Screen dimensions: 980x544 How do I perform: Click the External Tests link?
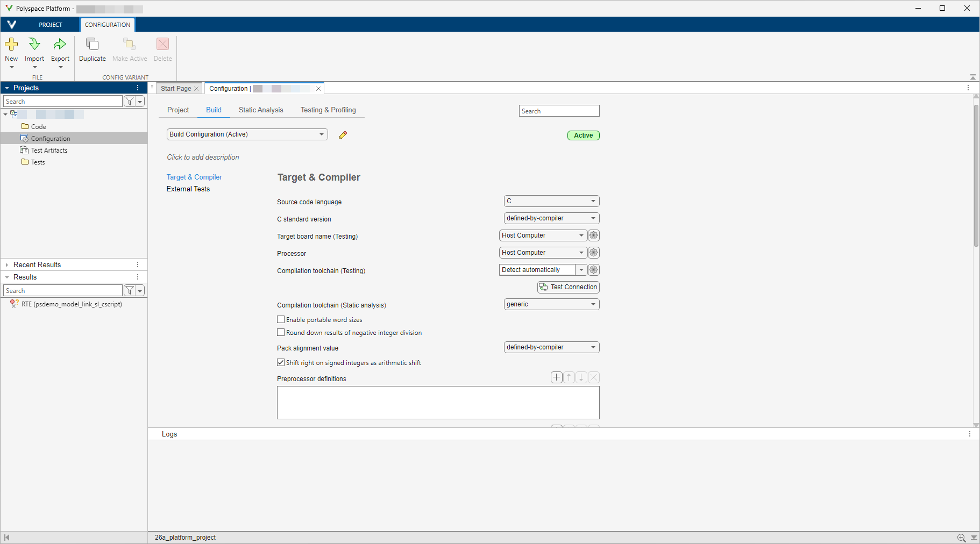(188, 189)
